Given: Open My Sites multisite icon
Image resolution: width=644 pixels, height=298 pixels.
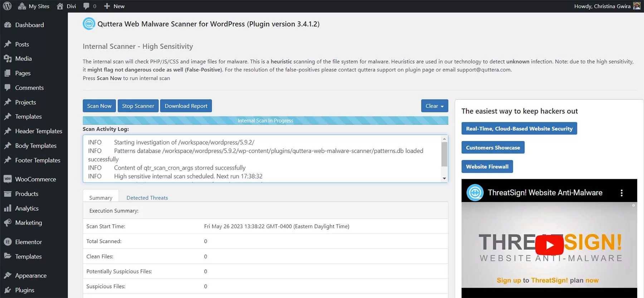Looking at the screenshot, I should [22, 6].
